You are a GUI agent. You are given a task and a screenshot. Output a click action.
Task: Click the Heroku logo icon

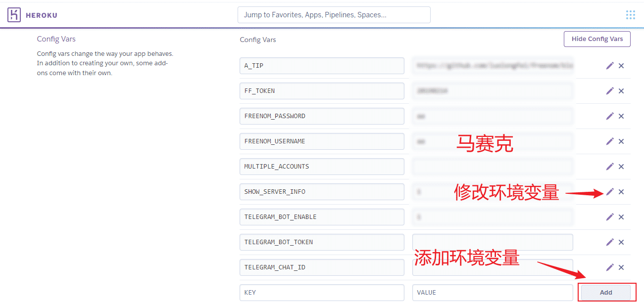pos(14,14)
